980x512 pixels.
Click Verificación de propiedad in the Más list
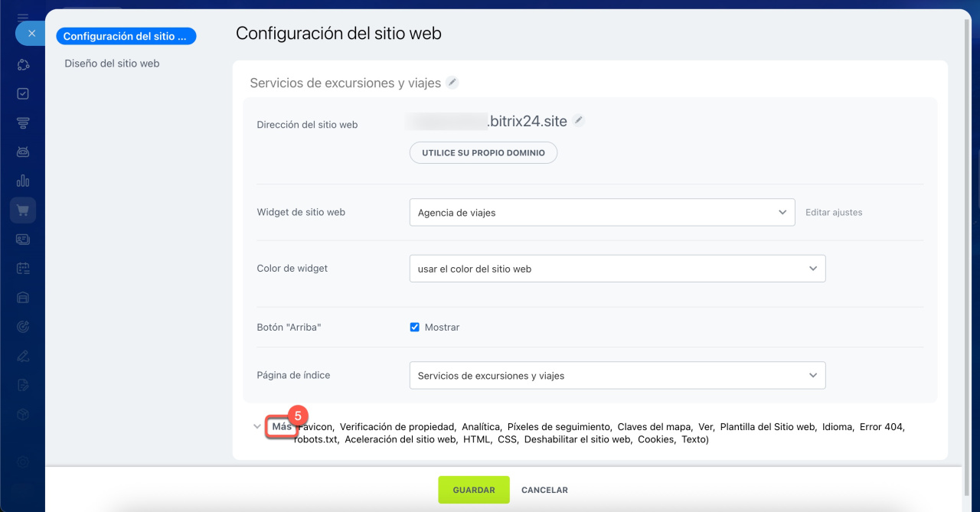click(x=398, y=427)
